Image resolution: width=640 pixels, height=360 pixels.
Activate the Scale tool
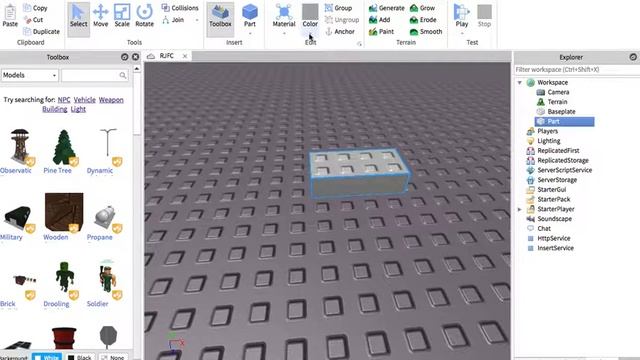click(122, 16)
